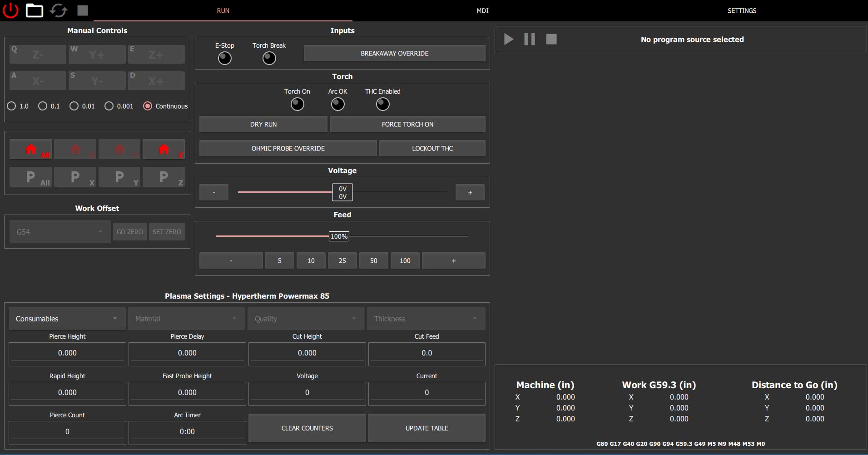This screenshot has height=455, width=868.
Task: Switch to the SETTINGS tab
Action: (742, 10)
